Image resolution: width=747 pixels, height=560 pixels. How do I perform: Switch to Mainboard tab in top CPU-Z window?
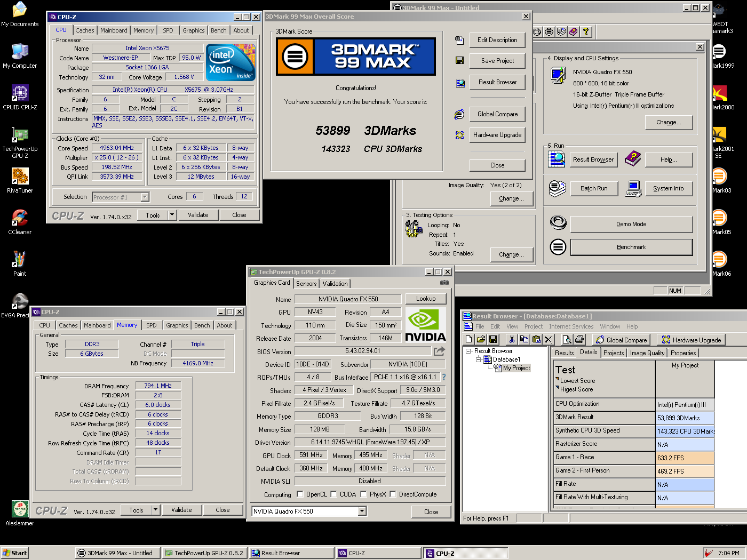tap(114, 30)
